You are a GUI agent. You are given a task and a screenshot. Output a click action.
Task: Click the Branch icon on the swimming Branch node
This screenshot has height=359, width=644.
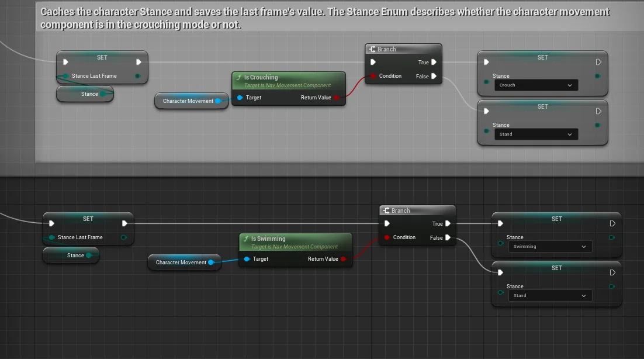(386, 210)
